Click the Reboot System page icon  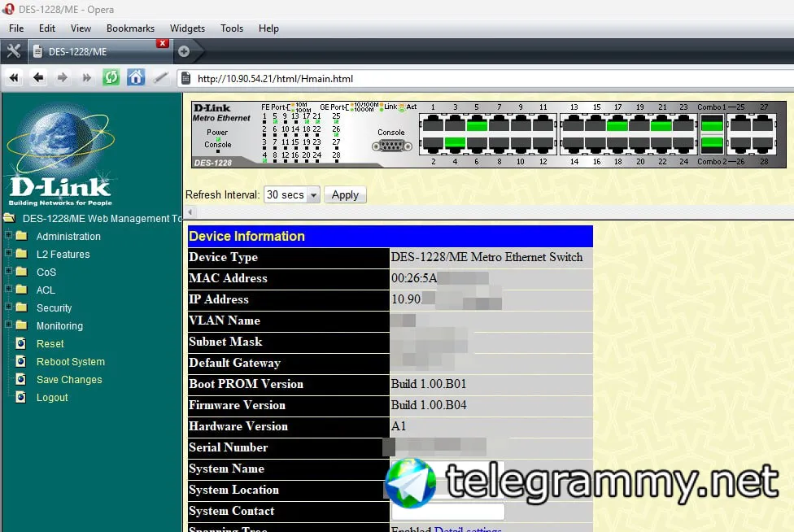[x=21, y=361]
